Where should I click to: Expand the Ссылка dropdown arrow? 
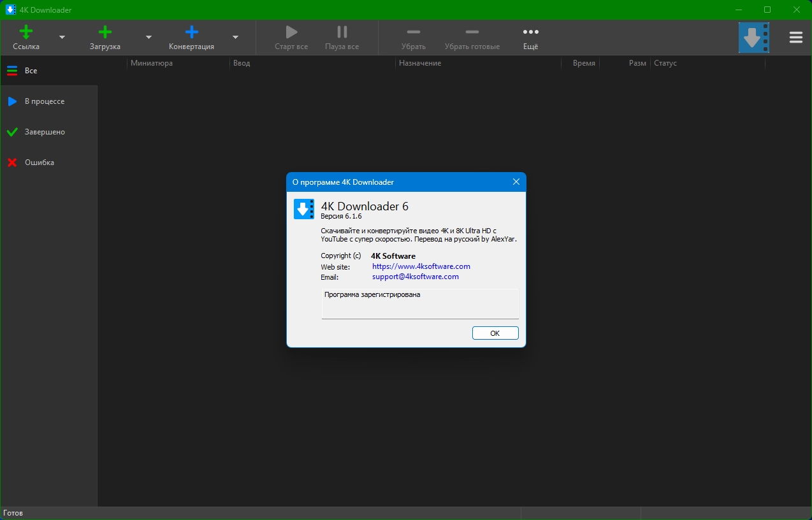pos(62,38)
